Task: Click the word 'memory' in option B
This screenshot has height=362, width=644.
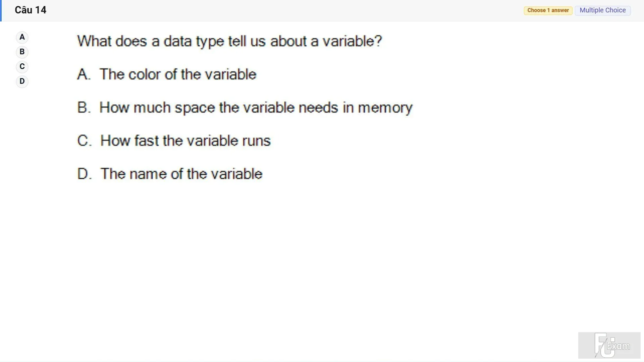Action: 385,108
